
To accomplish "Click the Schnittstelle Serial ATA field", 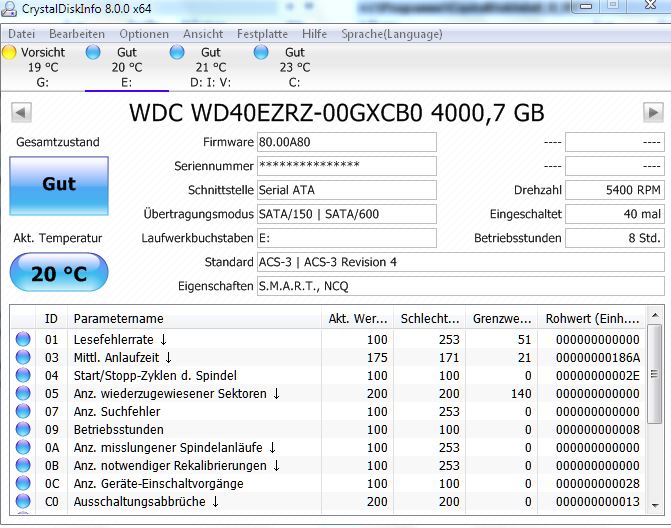I will [347, 190].
